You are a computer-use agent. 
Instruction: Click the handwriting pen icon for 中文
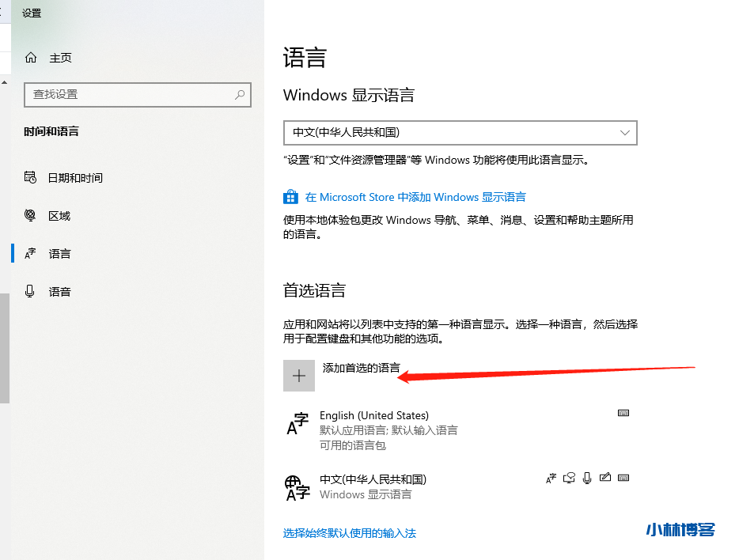605,477
